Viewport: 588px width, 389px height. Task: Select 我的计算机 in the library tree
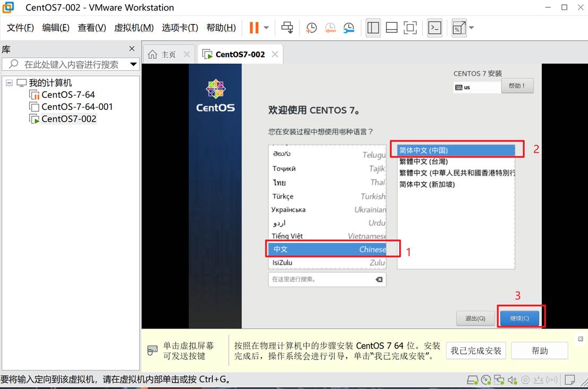tap(50, 83)
